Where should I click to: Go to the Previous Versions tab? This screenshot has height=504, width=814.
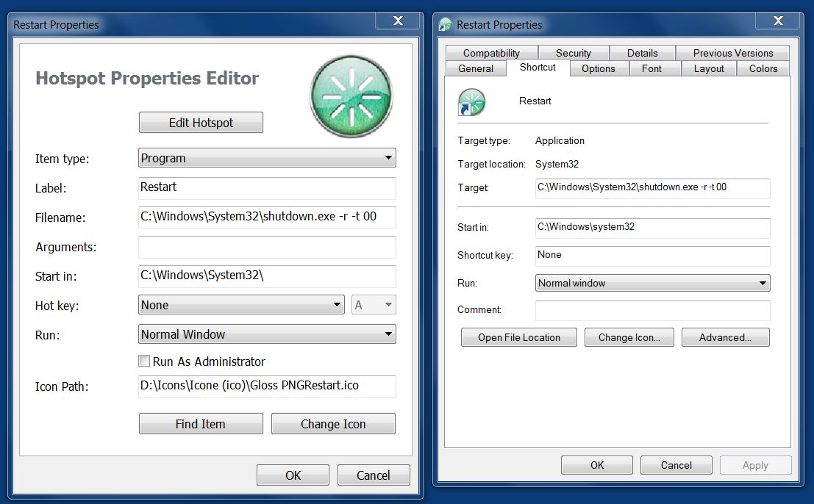[732, 53]
